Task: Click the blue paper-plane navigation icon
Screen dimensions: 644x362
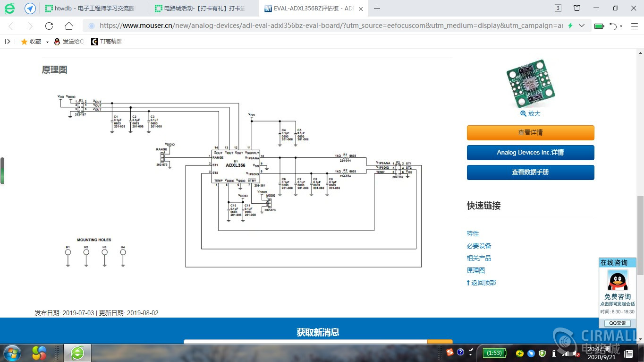Action: click(30, 8)
